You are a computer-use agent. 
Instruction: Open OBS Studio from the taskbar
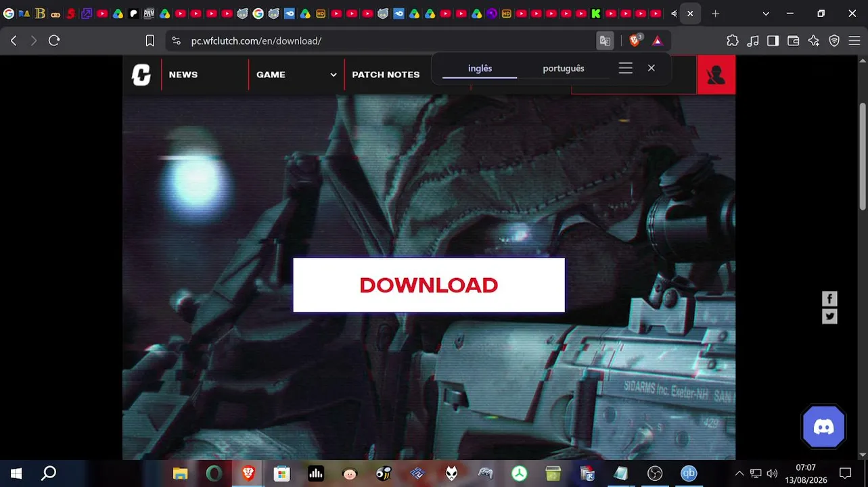(x=655, y=473)
